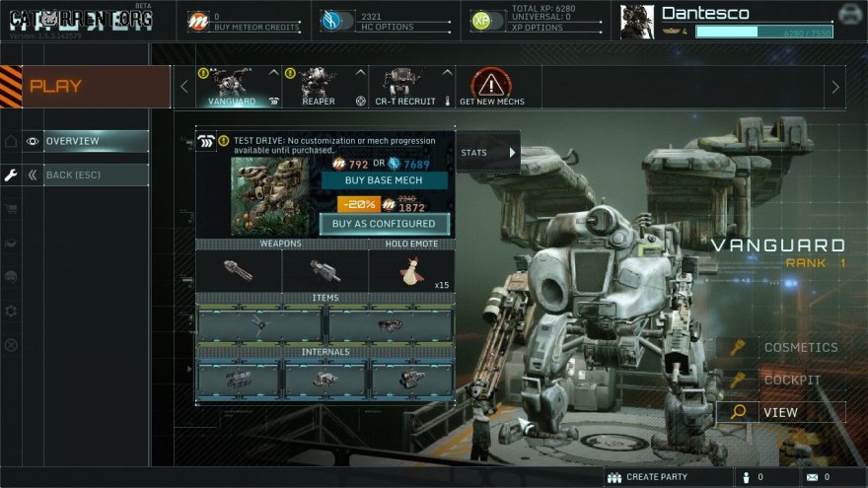Viewport: 868px width, 488px height.
Task: Select the CR-T Recruit mech tab
Action: (412, 87)
